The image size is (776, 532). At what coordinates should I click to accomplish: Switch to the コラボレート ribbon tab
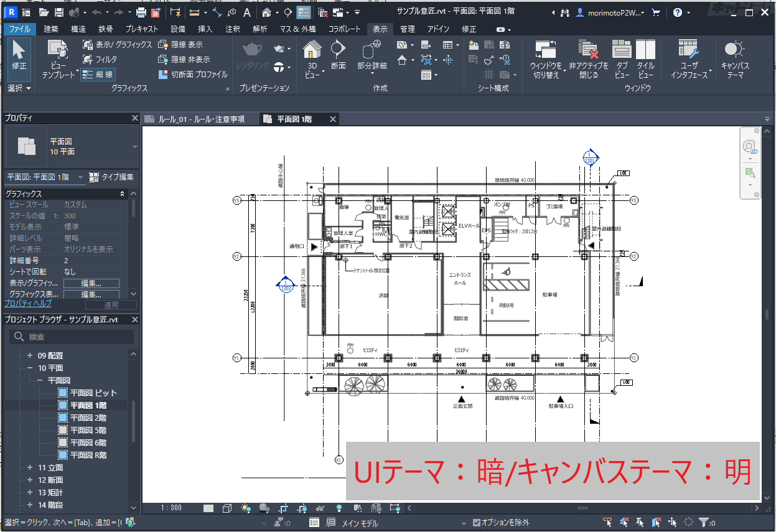344,29
